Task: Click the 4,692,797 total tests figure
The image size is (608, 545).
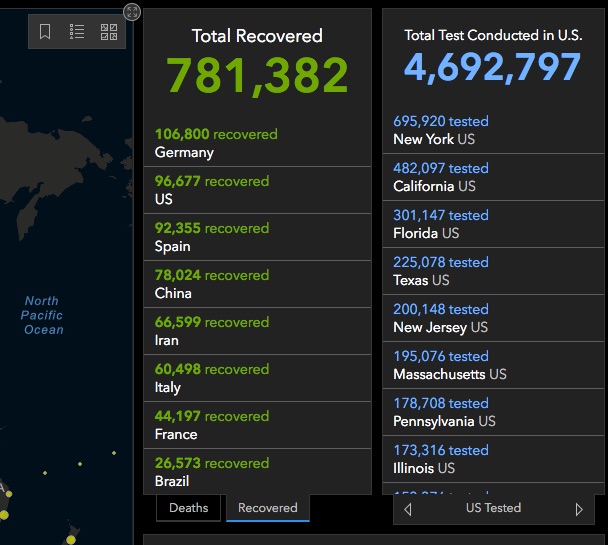Action: click(492, 67)
